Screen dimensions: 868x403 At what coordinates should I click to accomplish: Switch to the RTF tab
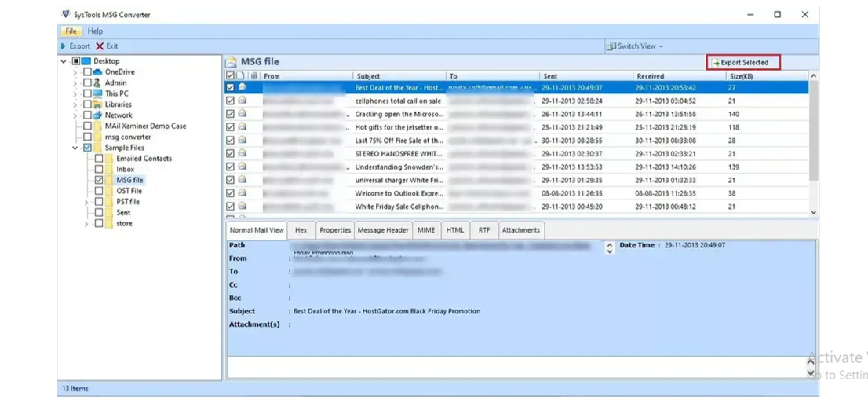click(x=483, y=230)
